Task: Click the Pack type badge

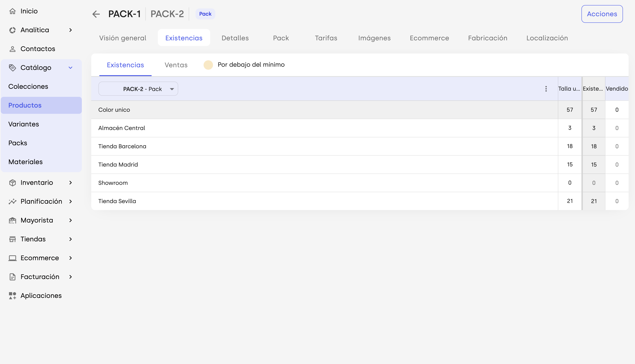Action: point(205,14)
